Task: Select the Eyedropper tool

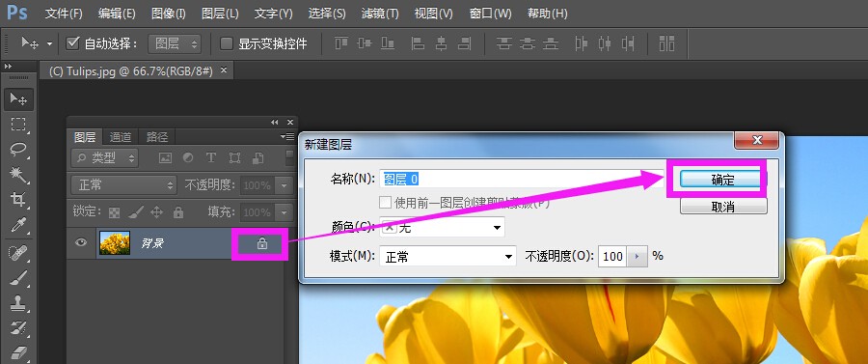Action: tap(19, 225)
